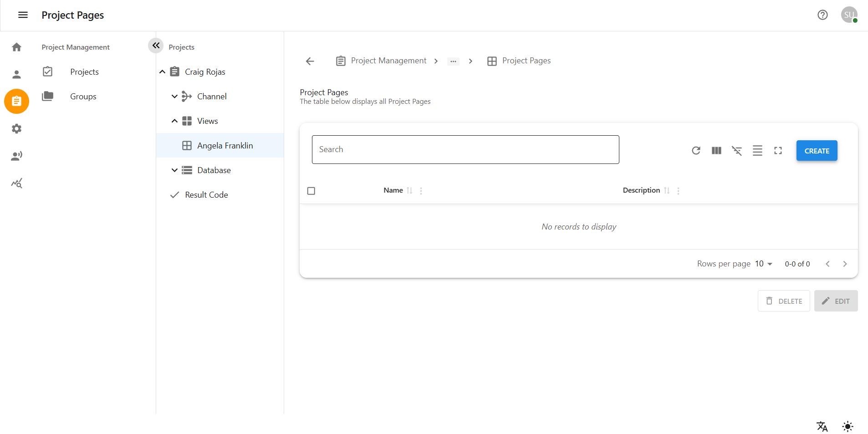Clear table filters using the crossed filter icon
The width and height of the screenshot is (868, 434).
[737, 150]
